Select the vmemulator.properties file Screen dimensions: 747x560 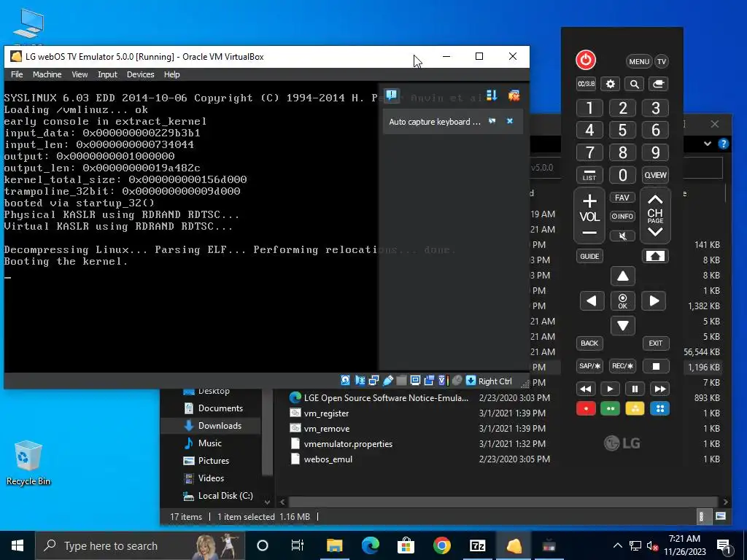pos(348,444)
